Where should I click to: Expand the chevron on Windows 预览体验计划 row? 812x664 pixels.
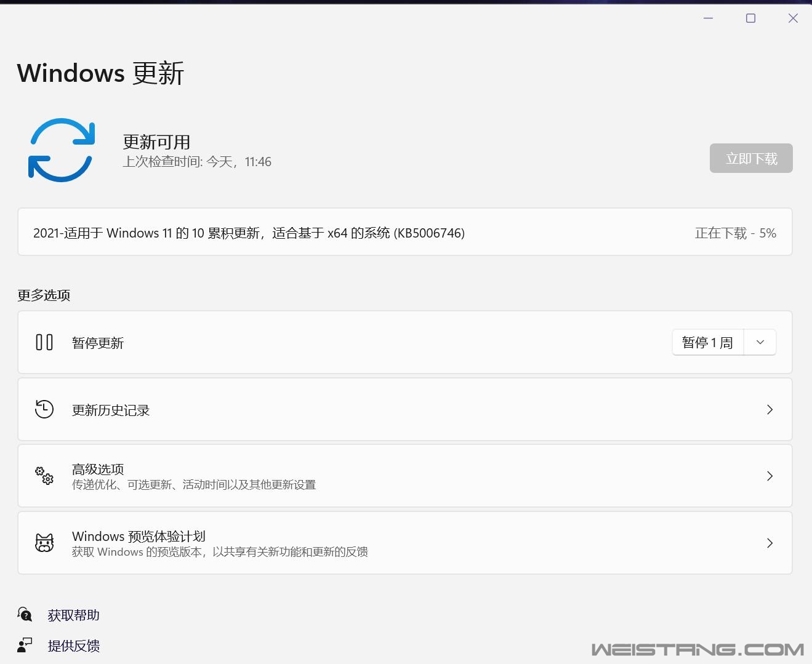[x=770, y=543]
